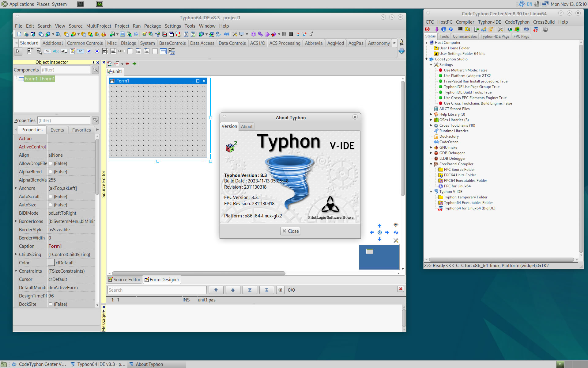This screenshot has width=588, height=368.
Task: Toggle the AutoScroll property checkbox
Action: [x=51, y=197]
